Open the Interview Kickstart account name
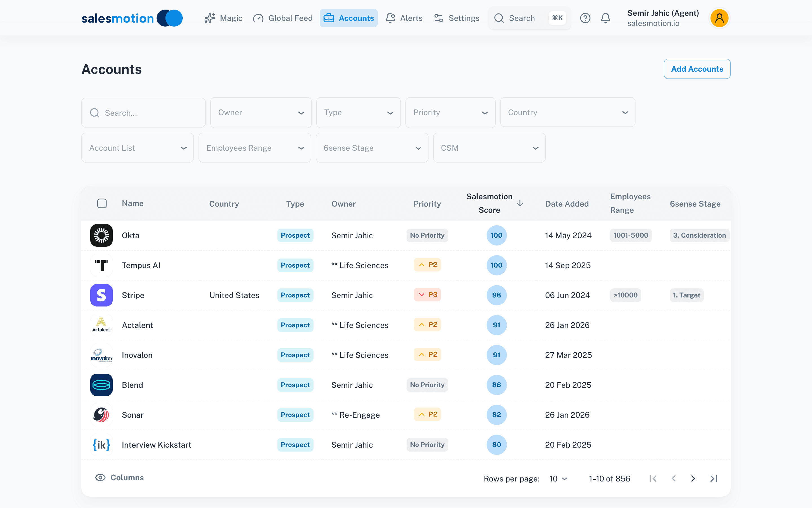 (156, 444)
